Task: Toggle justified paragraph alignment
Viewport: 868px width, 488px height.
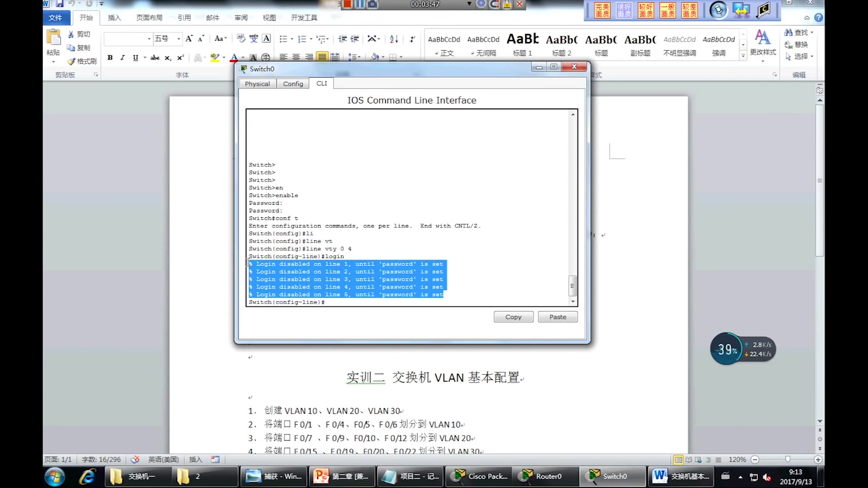Action: [x=322, y=57]
